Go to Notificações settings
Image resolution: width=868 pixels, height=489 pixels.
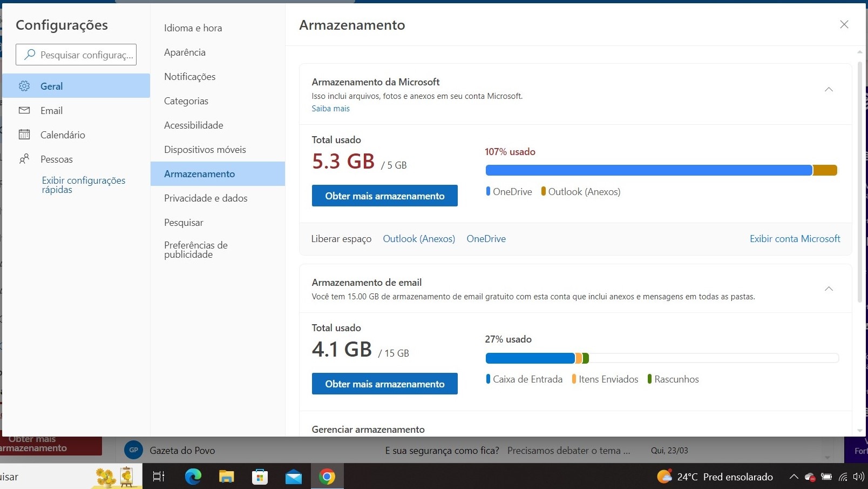pyautogui.click(x=218, y=77)
